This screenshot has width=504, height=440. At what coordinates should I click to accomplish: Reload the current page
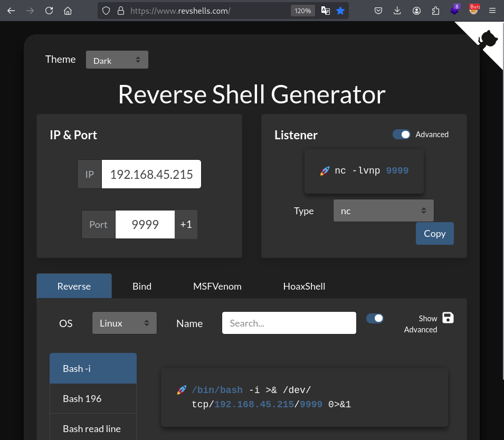[x=49, y=11]
